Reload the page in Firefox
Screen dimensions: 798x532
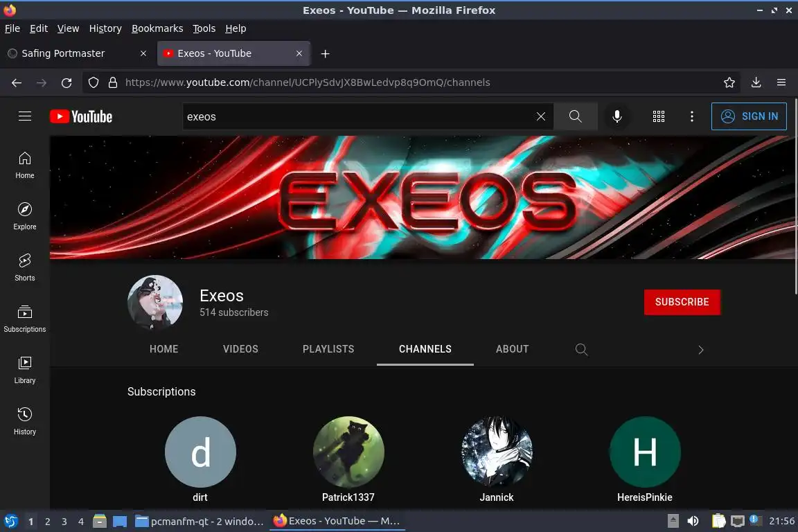tap(66, 82)
